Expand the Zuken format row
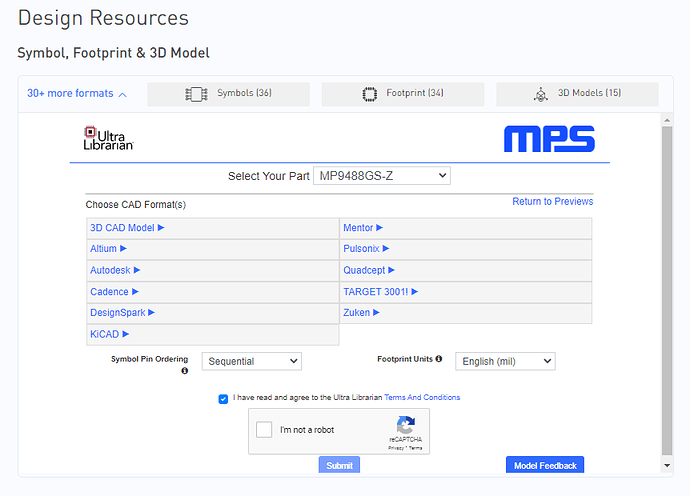Viewport: 690px width, 496px height. [x=466, y=313]
